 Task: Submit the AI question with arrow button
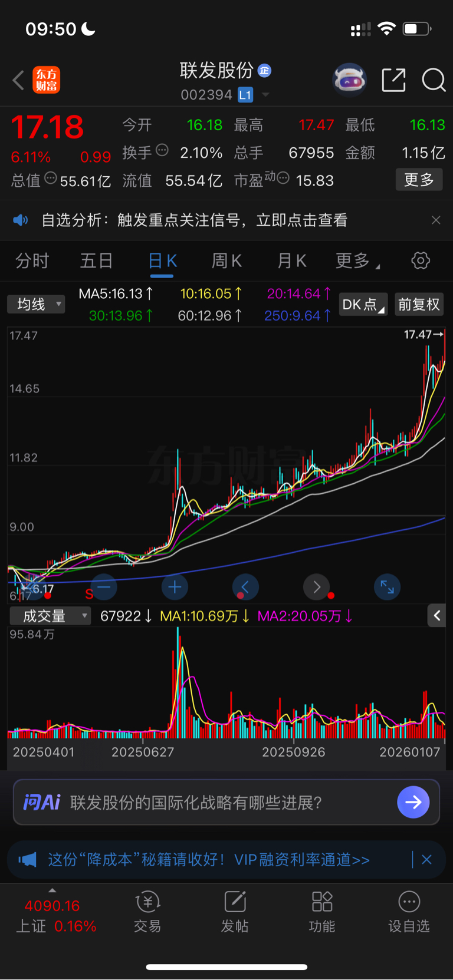click(413, 802)
